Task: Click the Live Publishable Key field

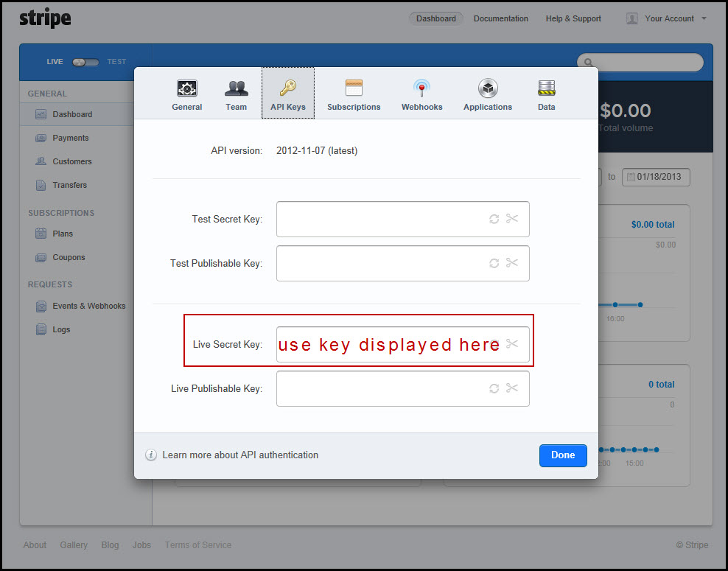Action: pos(402,388)
